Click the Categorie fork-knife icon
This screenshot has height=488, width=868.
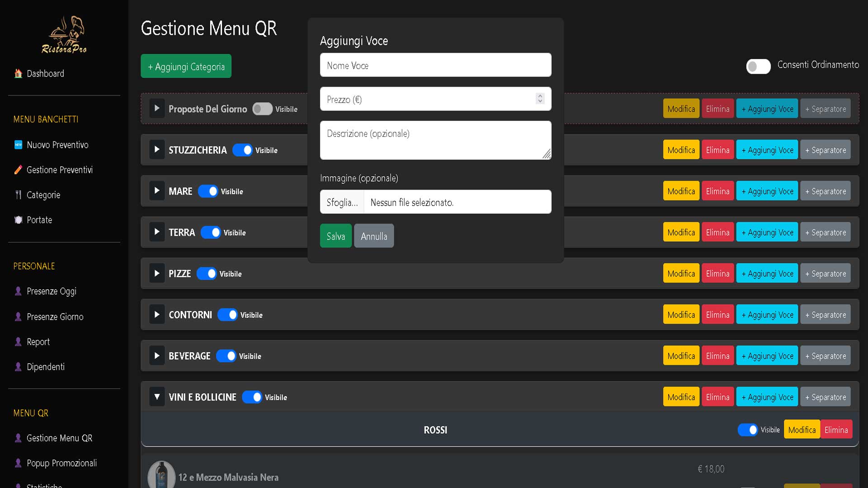pyautogui.click(x=18, y=195)
